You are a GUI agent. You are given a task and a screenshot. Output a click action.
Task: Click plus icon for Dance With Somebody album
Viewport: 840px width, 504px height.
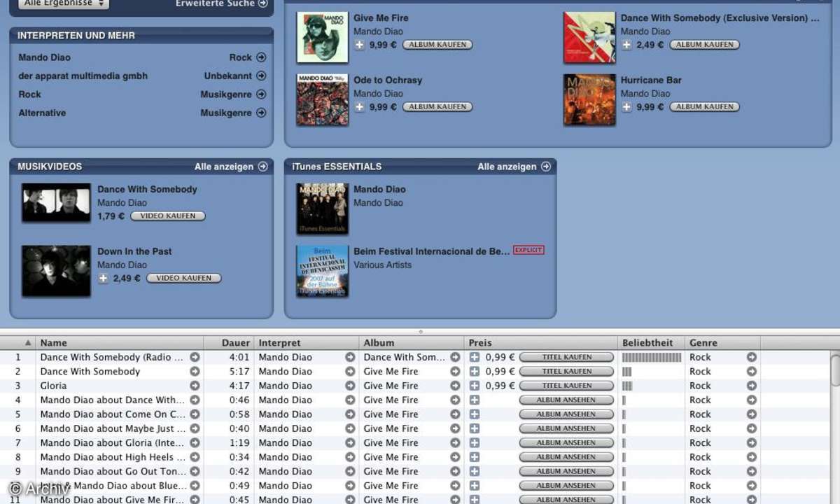click(626, 45)
